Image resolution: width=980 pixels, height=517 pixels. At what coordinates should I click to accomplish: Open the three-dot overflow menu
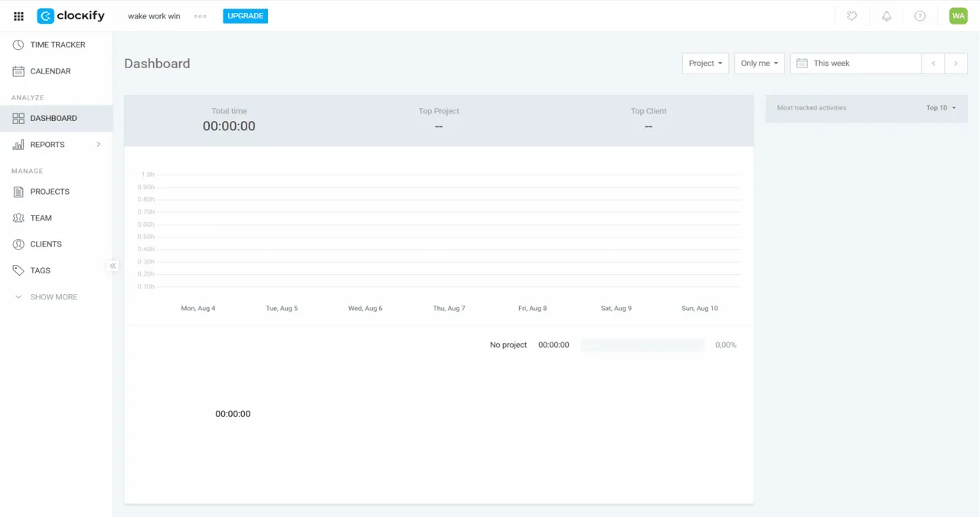pos(200,15)
